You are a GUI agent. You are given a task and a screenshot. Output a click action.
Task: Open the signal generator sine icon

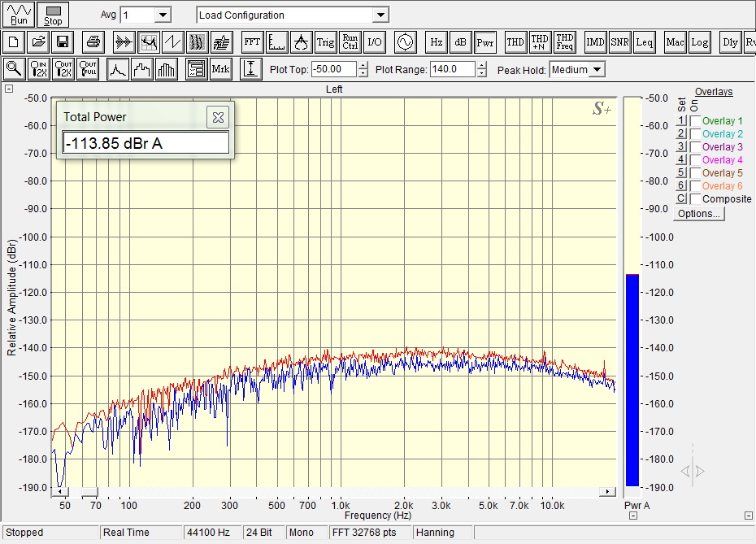pyautogui.click(x=405, y=42)
